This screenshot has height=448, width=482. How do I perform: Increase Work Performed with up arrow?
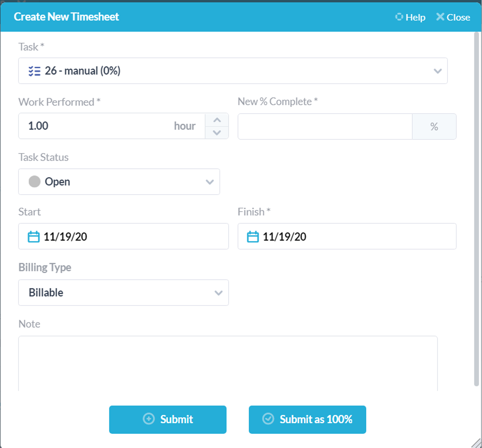(217, 120)
